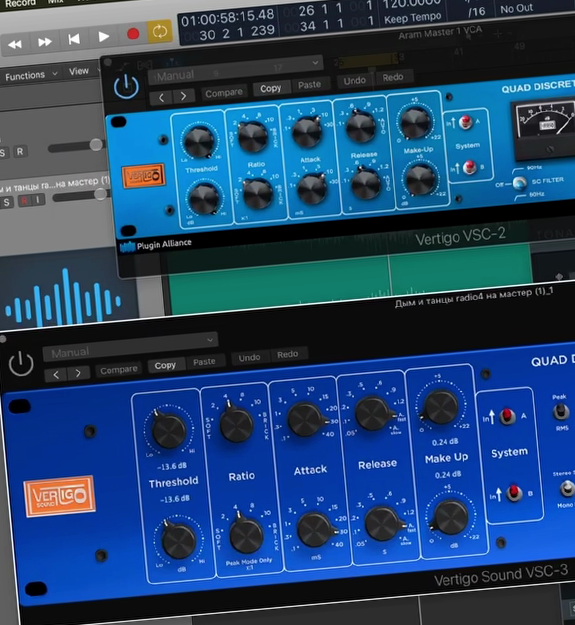Toggle VSC-3 plugin power bypass button
The image size is (575, 625).
point(21,364)
